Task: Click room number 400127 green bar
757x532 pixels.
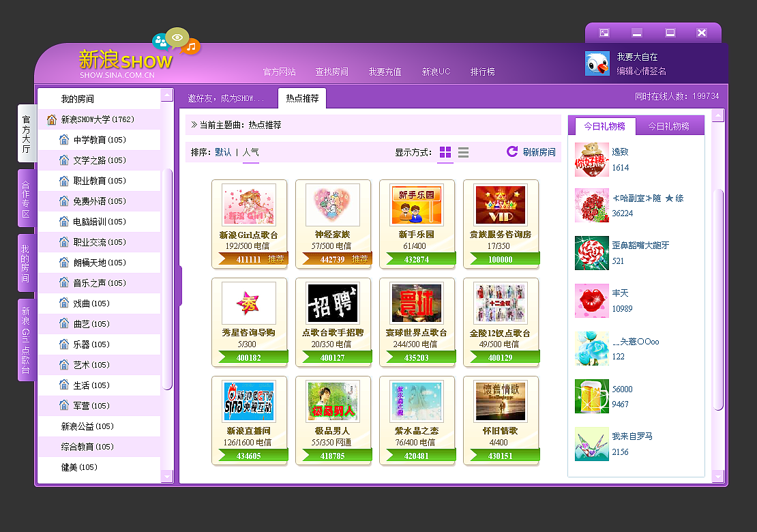Action: pos(337,357)
